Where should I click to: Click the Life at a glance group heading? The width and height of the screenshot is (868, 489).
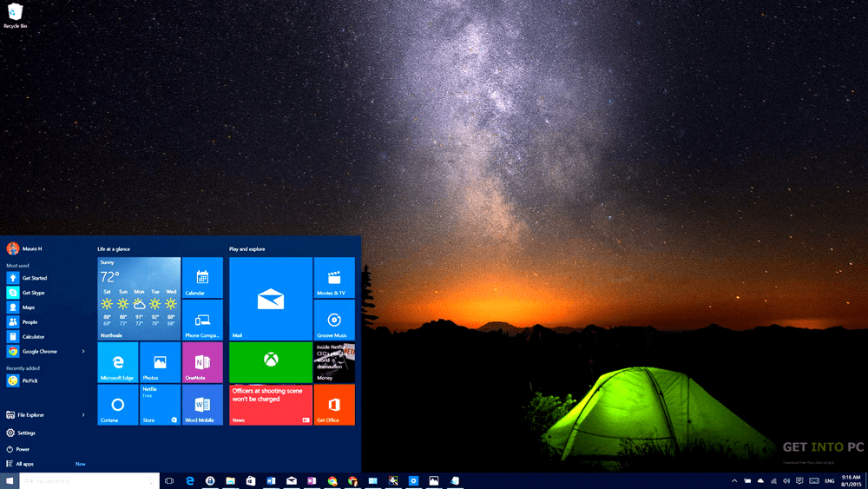point(114,249)
